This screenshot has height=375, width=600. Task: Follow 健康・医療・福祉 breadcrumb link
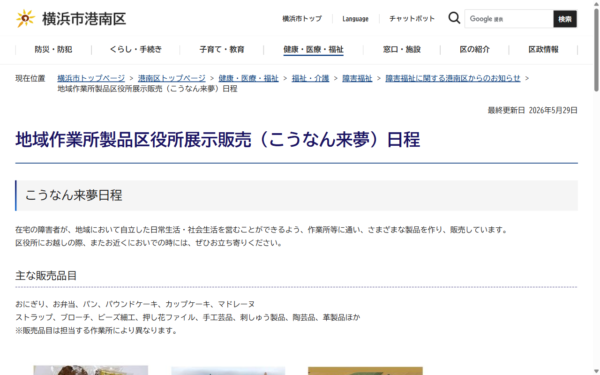pos(248,78)
